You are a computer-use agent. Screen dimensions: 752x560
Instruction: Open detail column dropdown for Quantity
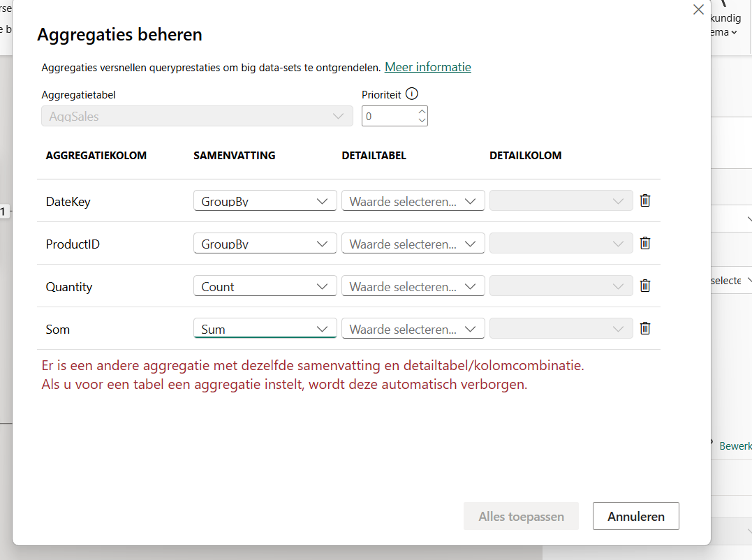(x=561, y=286)
